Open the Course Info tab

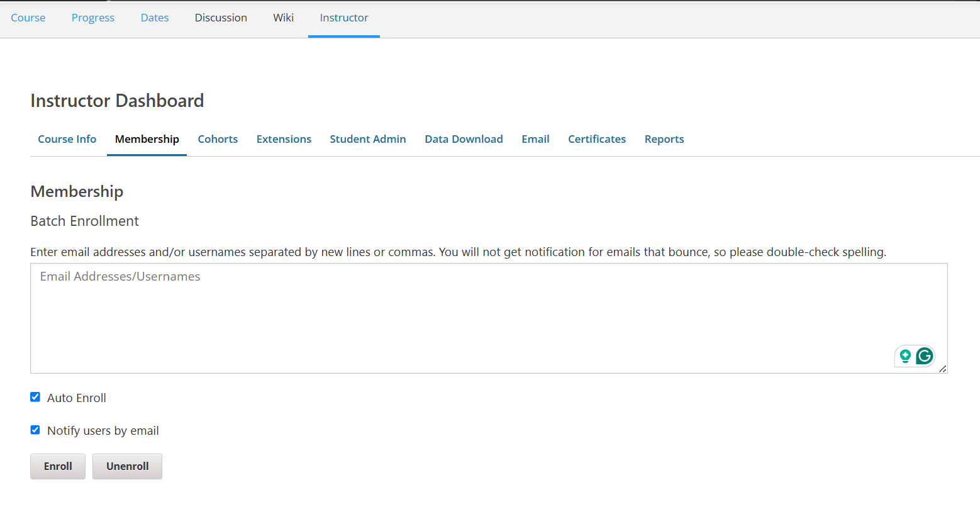(67, 139)
